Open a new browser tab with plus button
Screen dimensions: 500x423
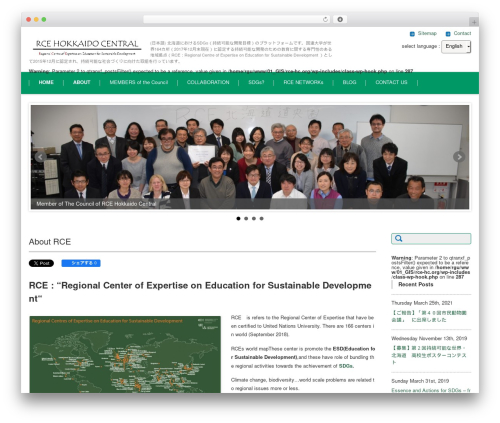pyautogui.click(x=474, y=22)
